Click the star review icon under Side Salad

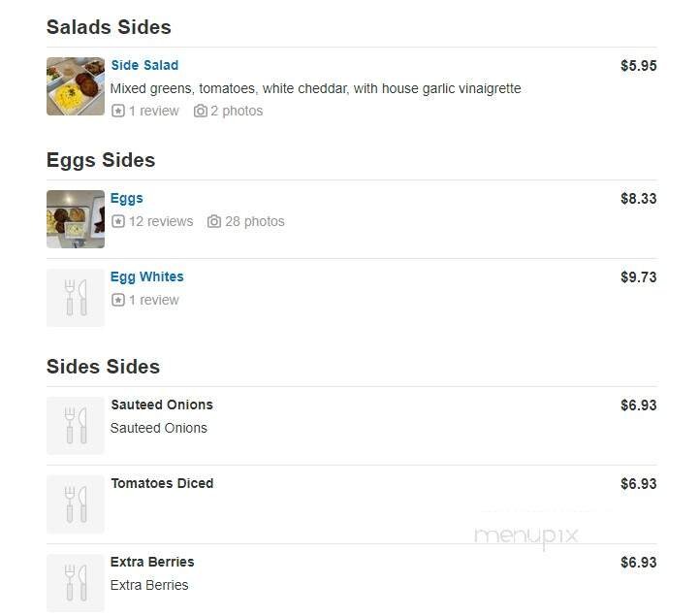118,112
